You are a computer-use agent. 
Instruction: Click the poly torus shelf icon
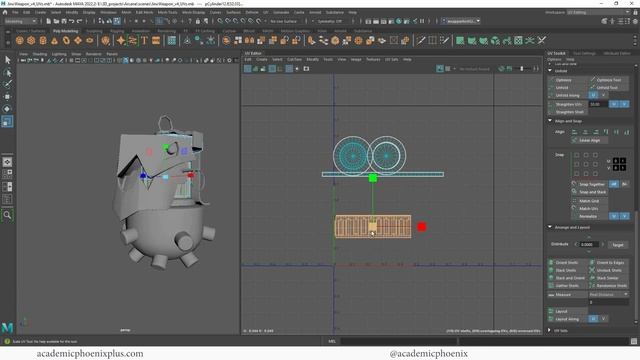pyautogui.click(x=66, y=40)
